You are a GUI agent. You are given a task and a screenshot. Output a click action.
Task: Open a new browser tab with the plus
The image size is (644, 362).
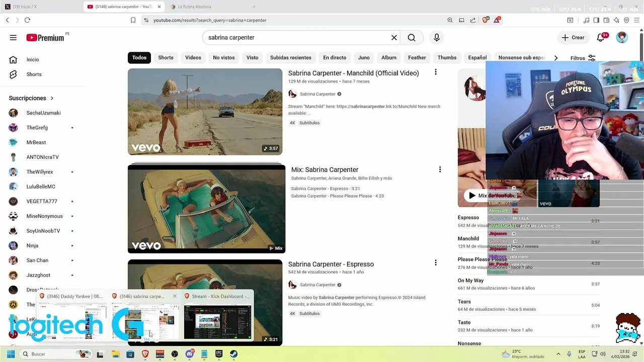pyautogui.click(x=254, y=7)
